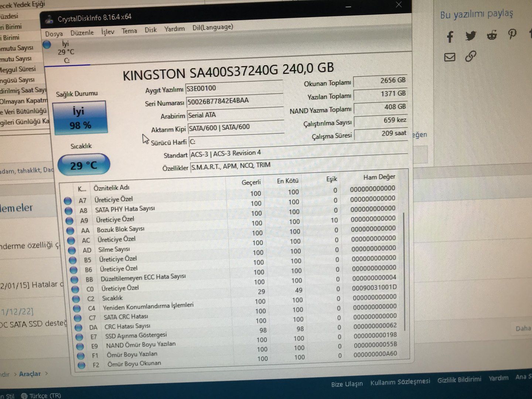Screen dimensions: 532x399
Task: Click the status circle for Ömür Boyu Okunan
Action: (x=81, y=365)
